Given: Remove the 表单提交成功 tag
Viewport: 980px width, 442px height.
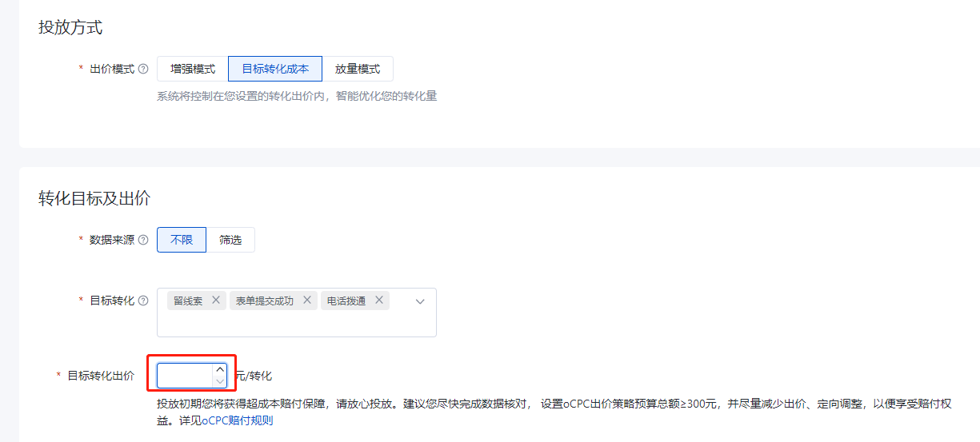Looking at the screenshot, I should point(306,301).
